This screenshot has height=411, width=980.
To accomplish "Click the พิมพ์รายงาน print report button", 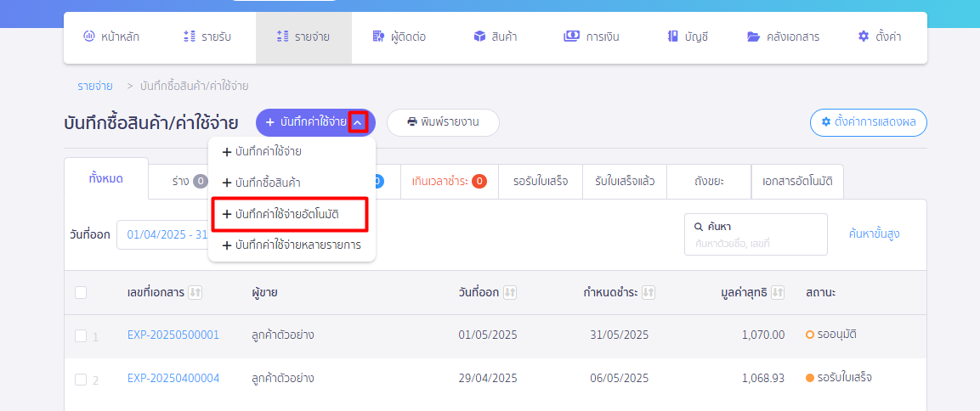I will (443, 122).
